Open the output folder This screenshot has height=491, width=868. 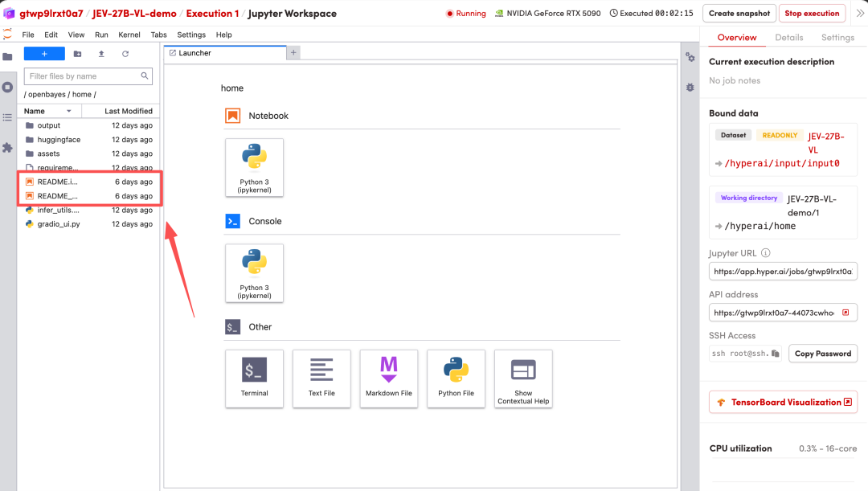[x=88, y=125]
